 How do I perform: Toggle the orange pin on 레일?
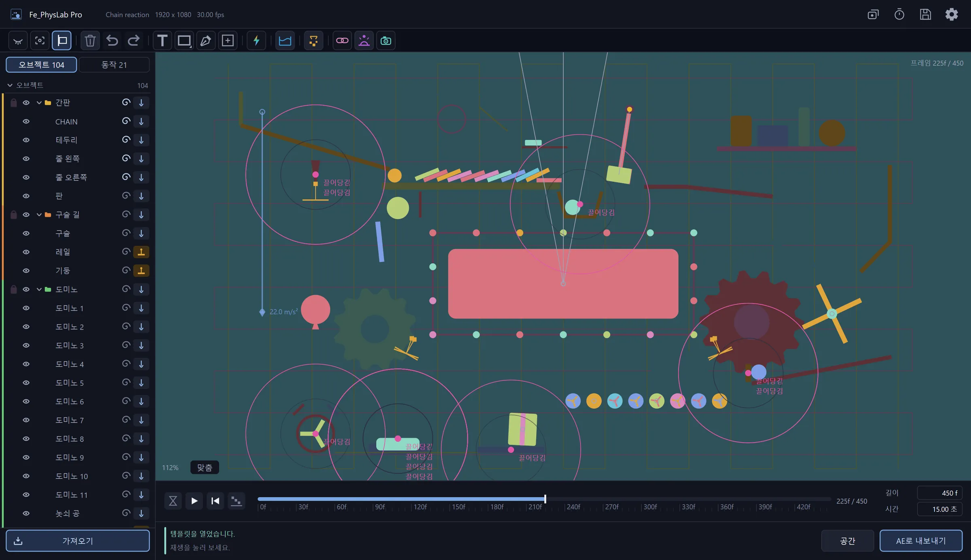tap(141, 252)
